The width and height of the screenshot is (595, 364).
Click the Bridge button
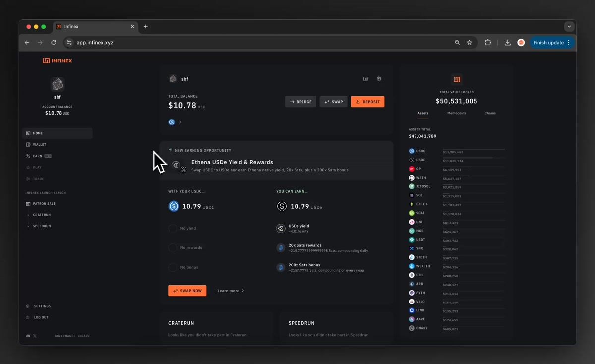300,102
